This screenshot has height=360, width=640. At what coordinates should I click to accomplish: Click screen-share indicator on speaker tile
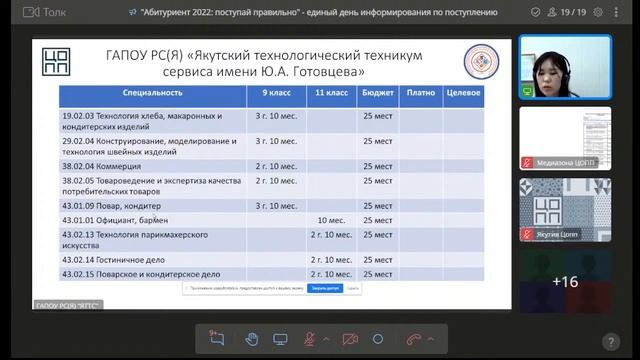(527, 91)
